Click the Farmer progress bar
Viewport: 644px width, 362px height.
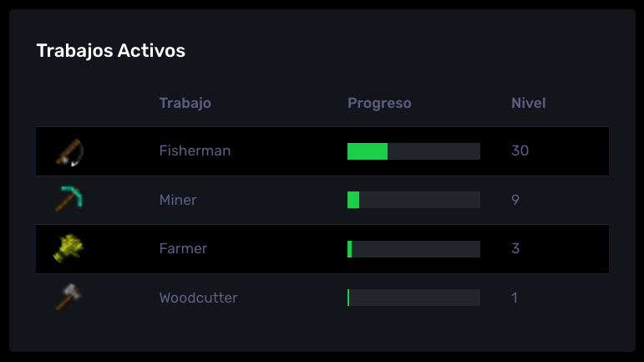click(413, 249)
